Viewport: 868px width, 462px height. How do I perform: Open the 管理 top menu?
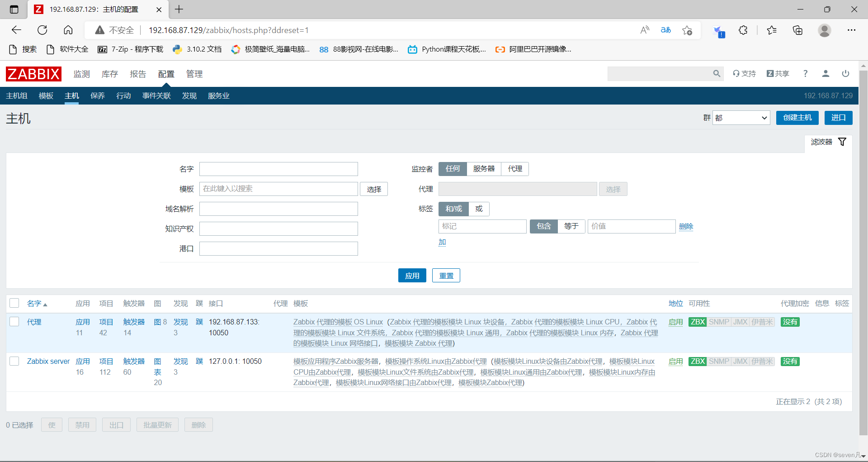click(194, 74)
